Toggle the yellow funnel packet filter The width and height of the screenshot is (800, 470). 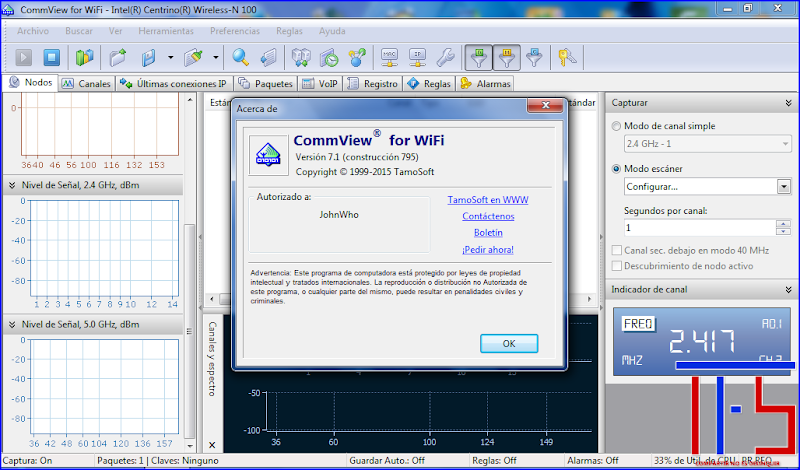(x=507, y=57)
